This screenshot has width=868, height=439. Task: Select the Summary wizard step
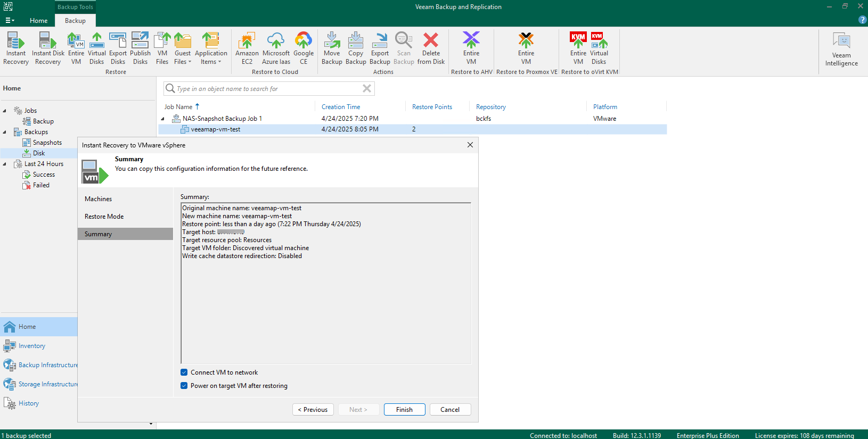(x=125, y=234)
